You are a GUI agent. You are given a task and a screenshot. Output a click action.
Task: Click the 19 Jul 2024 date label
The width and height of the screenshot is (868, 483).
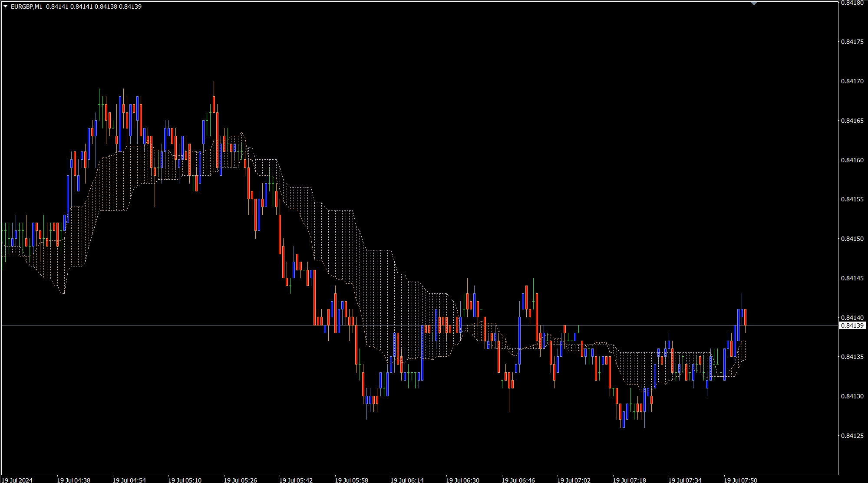tap(17, 480)
